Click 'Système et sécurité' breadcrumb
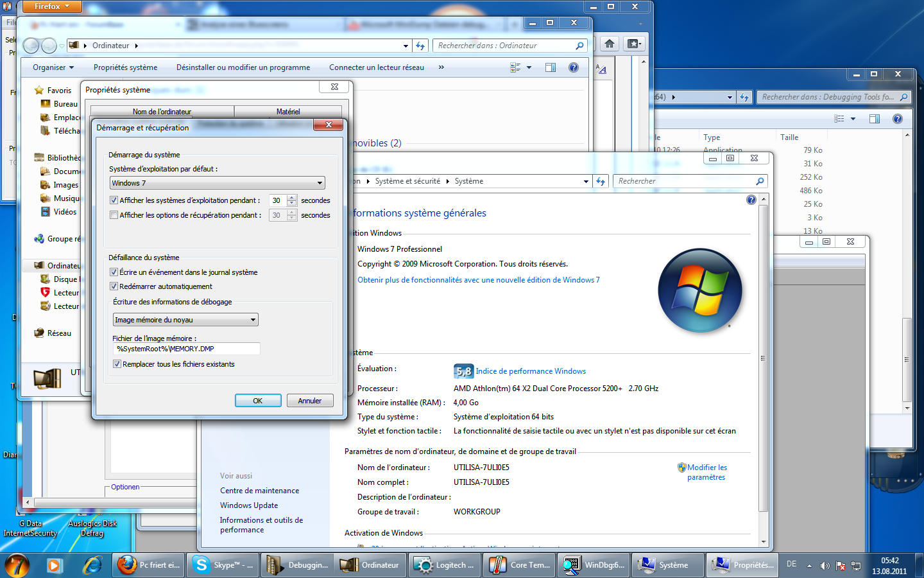Viewport: 924px width, 578px height. pyautogui.click(x=407, y=181)
